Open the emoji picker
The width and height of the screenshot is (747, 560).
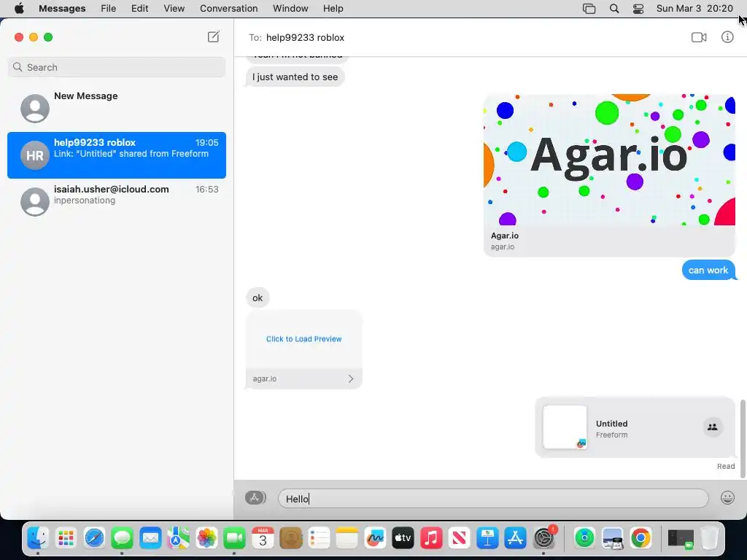click(x=727, y=497)
